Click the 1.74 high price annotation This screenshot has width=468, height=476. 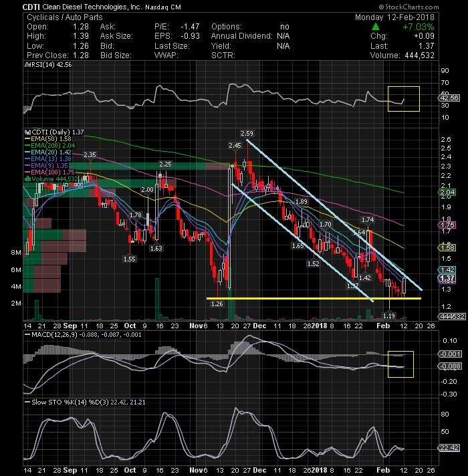coord(368,220)
